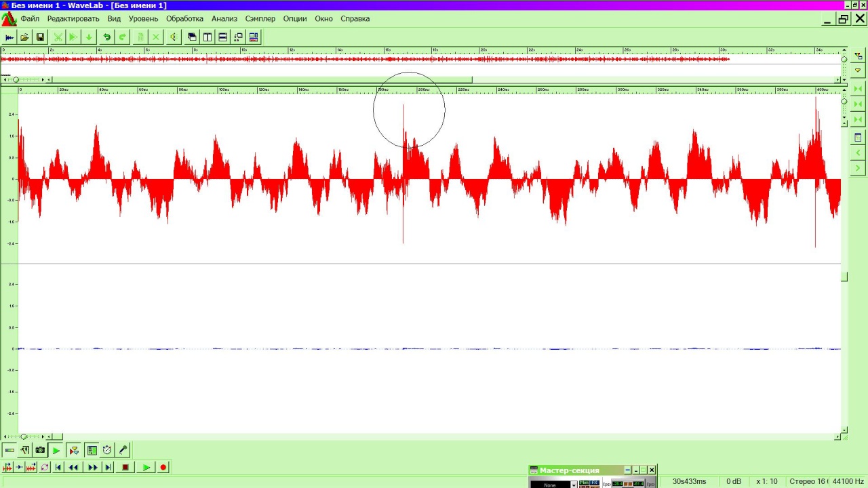This screenshot has height=488, width=868.
Task: Click the 30s433ms duration status field
Action: 689,481
